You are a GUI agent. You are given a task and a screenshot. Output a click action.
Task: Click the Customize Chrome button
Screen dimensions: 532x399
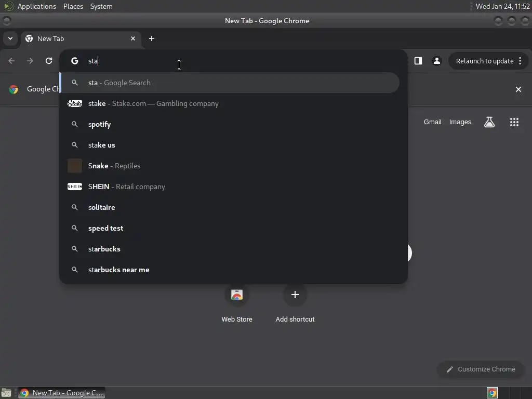pyautogui.click(x=481, y=369)
